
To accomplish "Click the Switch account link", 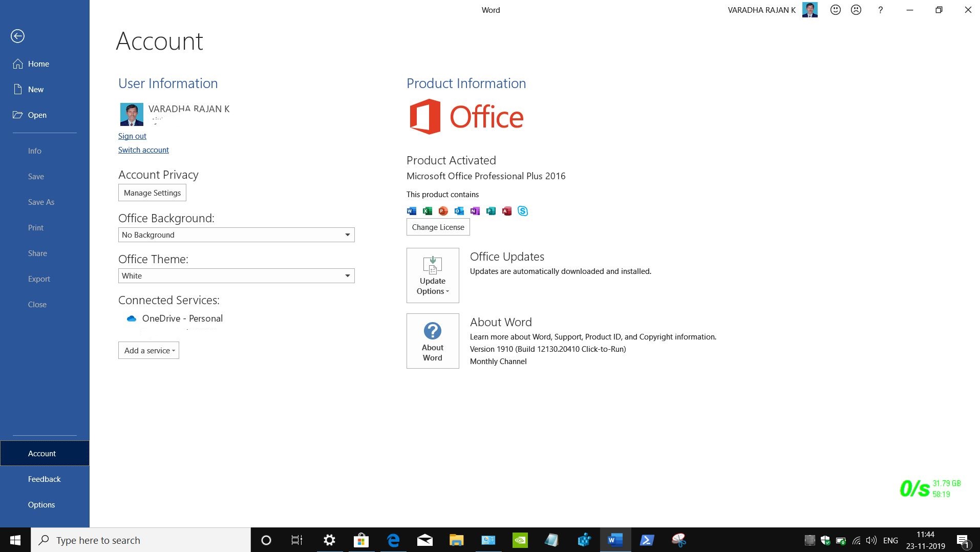I will pos(143,150).
